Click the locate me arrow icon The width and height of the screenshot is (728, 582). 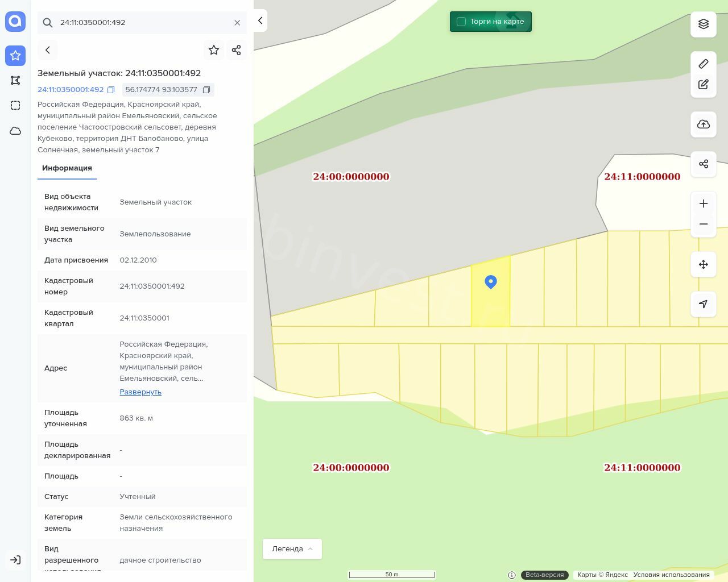click(704, 304)
